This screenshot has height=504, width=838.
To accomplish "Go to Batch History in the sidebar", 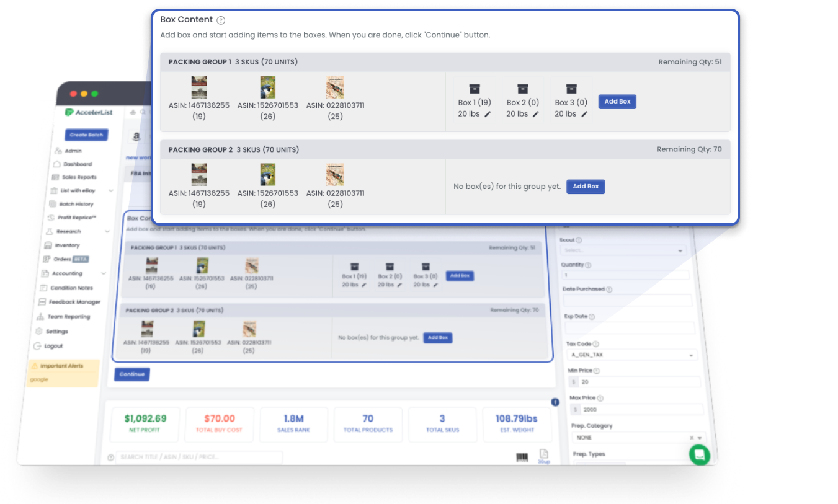I will pos(76,204).
